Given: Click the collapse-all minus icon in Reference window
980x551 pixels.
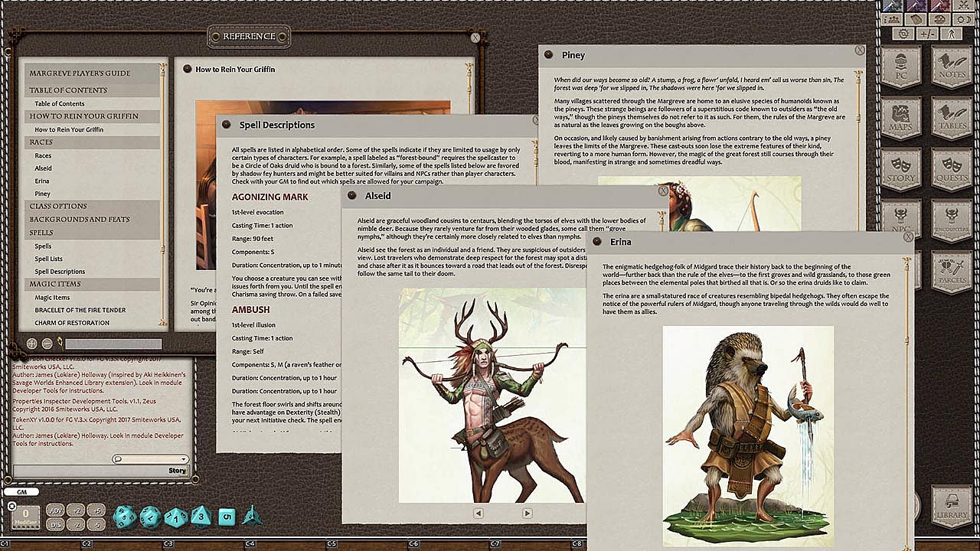Looking at the screenshot, I should click(47, 344).
